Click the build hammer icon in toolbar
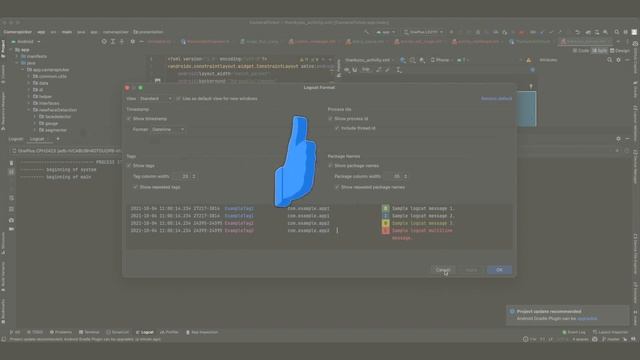The image size is (640, 360). 367,32
